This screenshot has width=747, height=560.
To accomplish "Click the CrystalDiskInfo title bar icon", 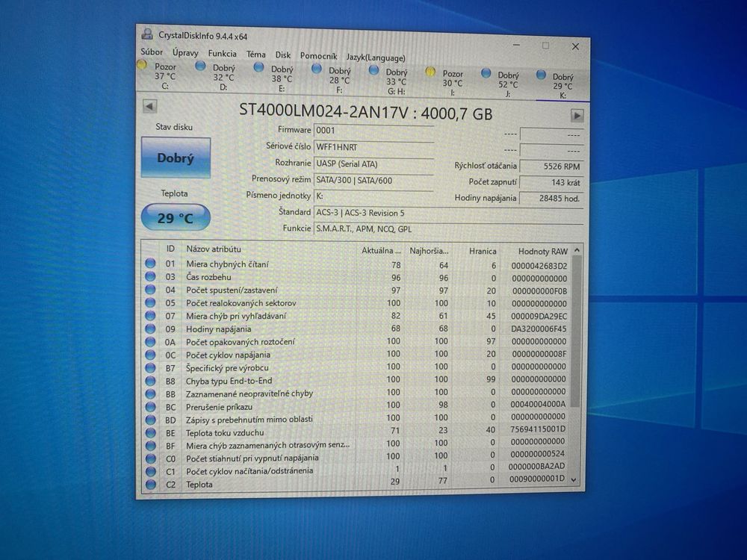I will click(147, 34).
